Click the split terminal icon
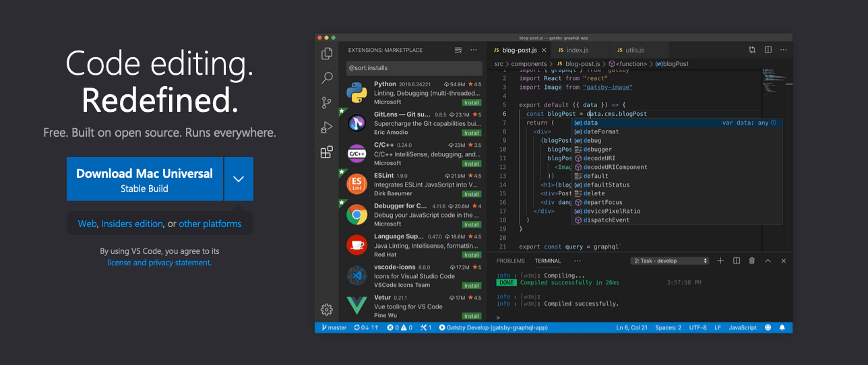Viewport: 868px width, 365px height. click(737, 261)
